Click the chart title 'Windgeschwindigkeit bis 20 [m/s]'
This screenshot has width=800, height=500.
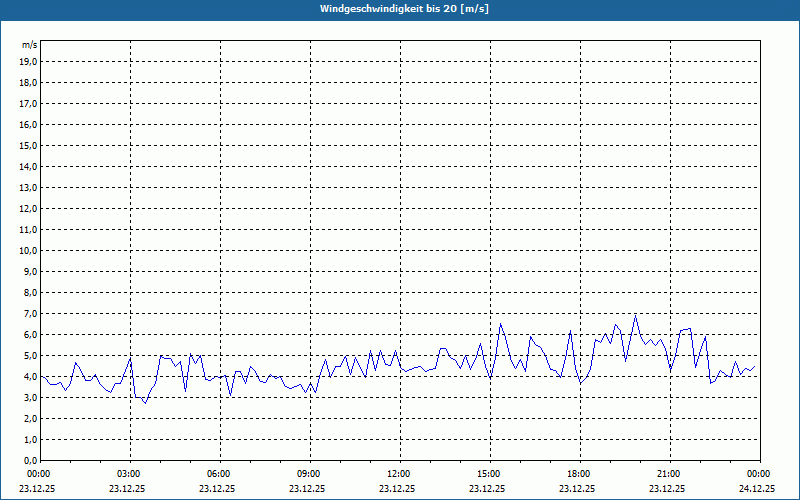[404, 9]
